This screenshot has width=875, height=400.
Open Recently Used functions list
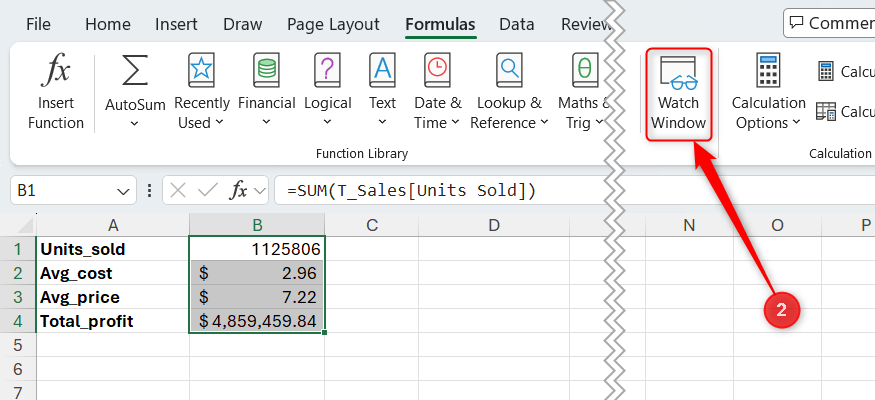click(201, 92)
